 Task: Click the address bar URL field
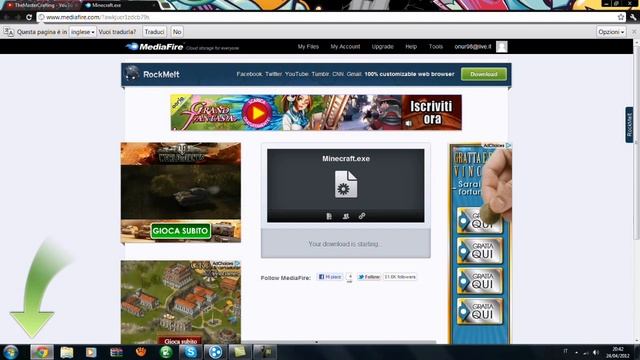[327, 17]
